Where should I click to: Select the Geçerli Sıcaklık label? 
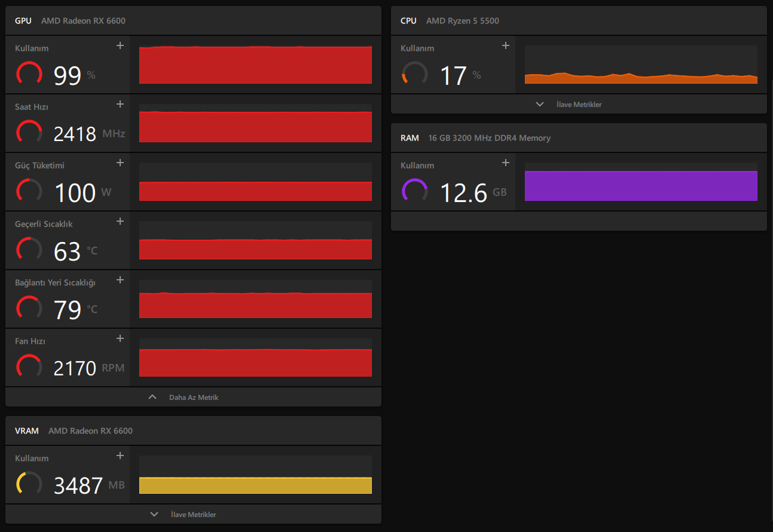click(44, 224)
